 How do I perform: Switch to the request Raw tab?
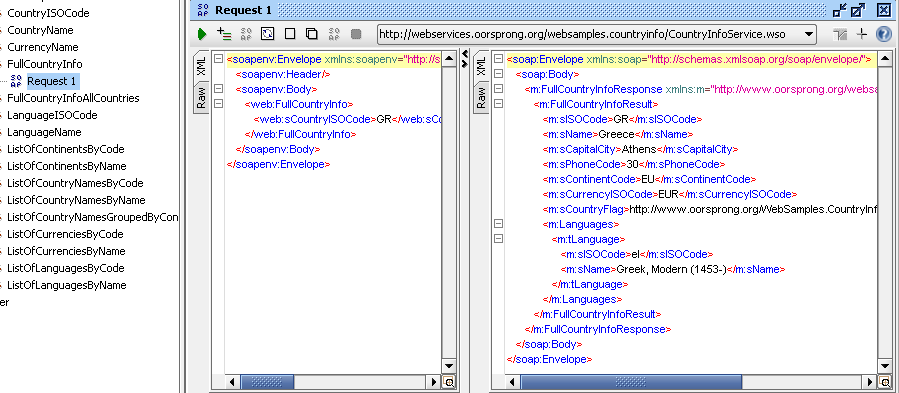coord(201,98)
